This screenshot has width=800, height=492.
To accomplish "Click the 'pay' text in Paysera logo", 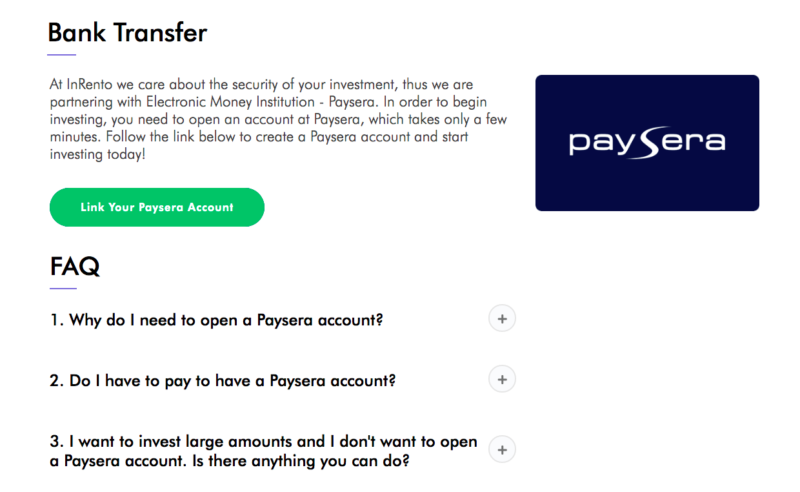I will [x=601, y=143].
